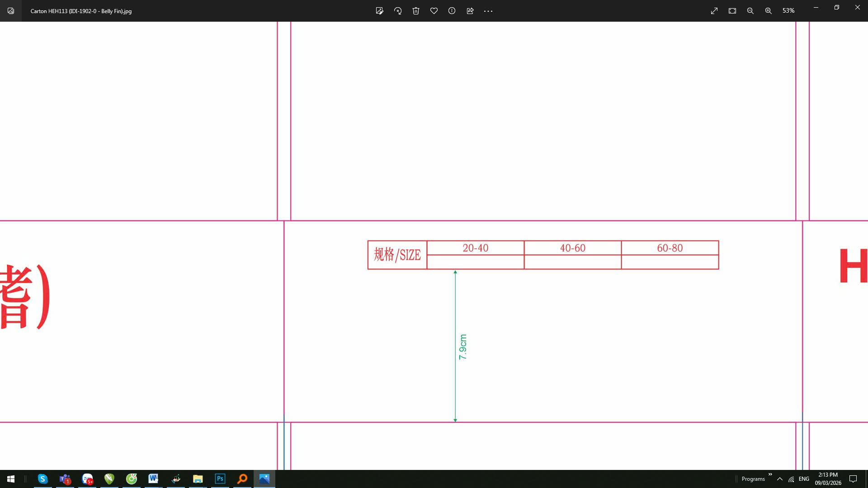This screenshot has height=488, width=868.
Task: Mark the image as favorite with the heart icon
Action: coord(434,11)
